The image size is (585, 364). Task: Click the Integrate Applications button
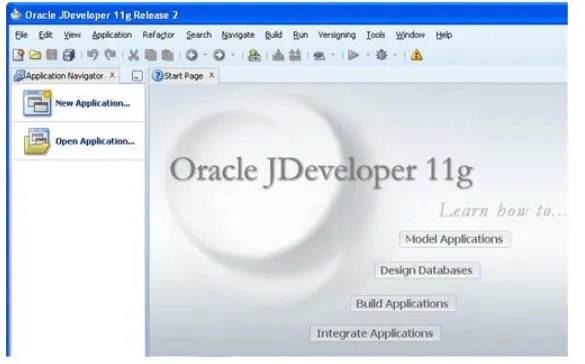coord(375,333)
